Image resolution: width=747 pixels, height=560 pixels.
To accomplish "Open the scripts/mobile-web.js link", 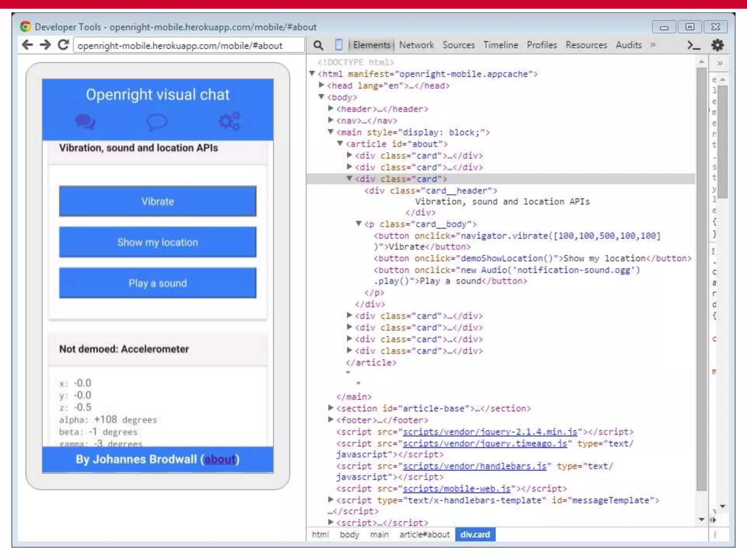I will coord(456,489).
